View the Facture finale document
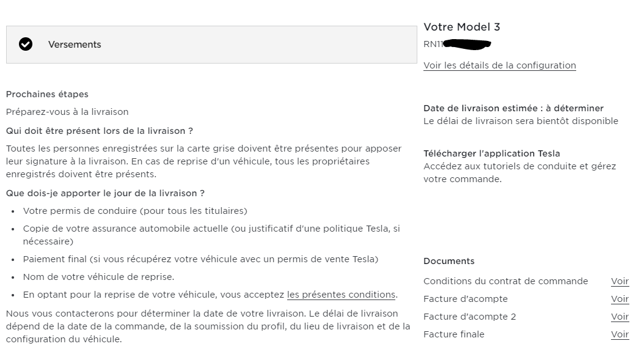 pos(620,334)
